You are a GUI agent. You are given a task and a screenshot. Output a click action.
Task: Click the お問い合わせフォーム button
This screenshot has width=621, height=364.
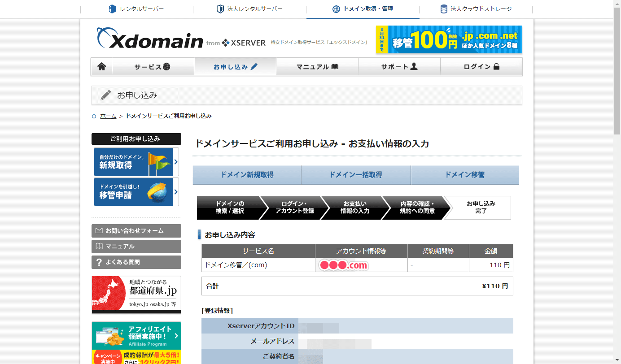tap(136, 231)
